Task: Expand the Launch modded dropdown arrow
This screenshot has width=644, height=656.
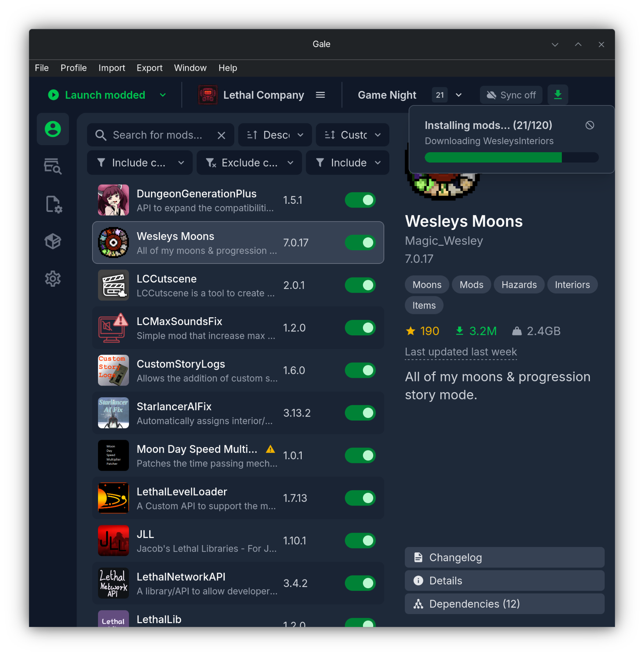Action: 163,95
